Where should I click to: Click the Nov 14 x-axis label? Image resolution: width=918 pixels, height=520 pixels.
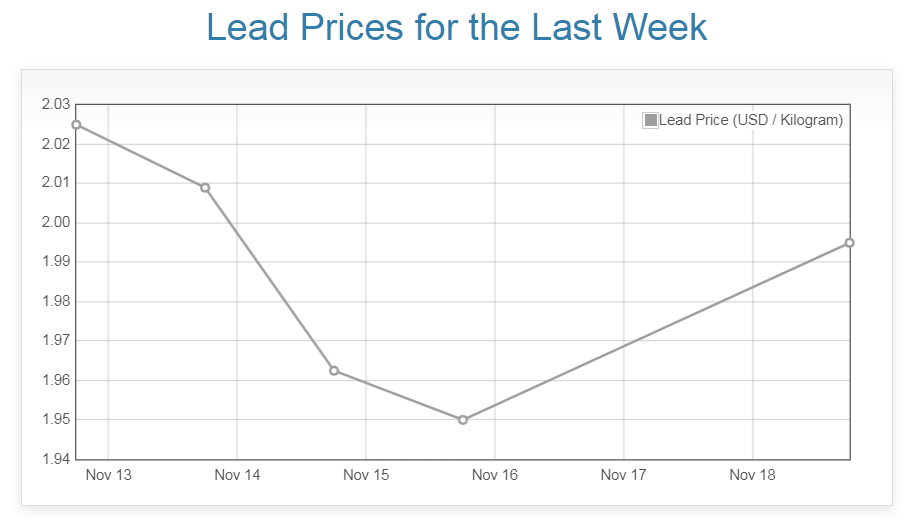pyautogui.click(x=237, y=475)
